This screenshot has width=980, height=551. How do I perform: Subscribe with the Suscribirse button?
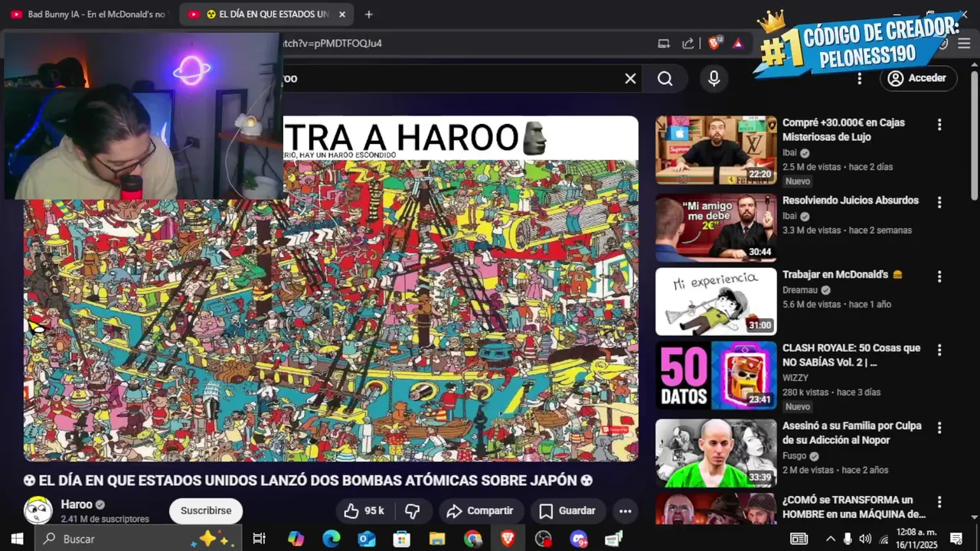[x=206, y=510]
